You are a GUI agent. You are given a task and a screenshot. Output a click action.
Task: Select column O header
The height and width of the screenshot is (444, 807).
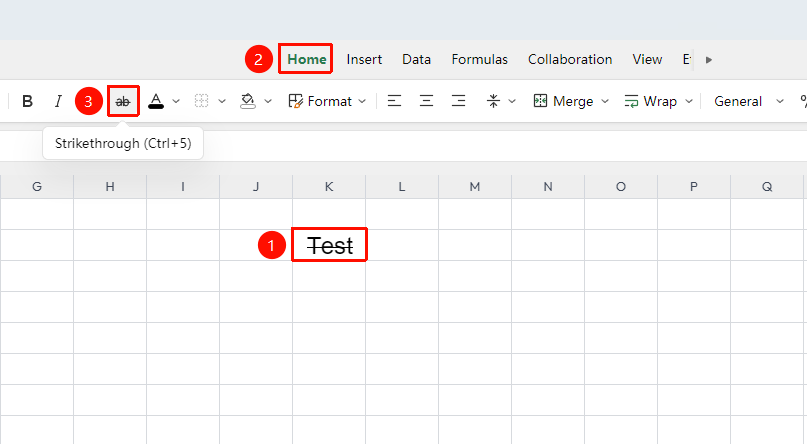click(x=621, y=187)
